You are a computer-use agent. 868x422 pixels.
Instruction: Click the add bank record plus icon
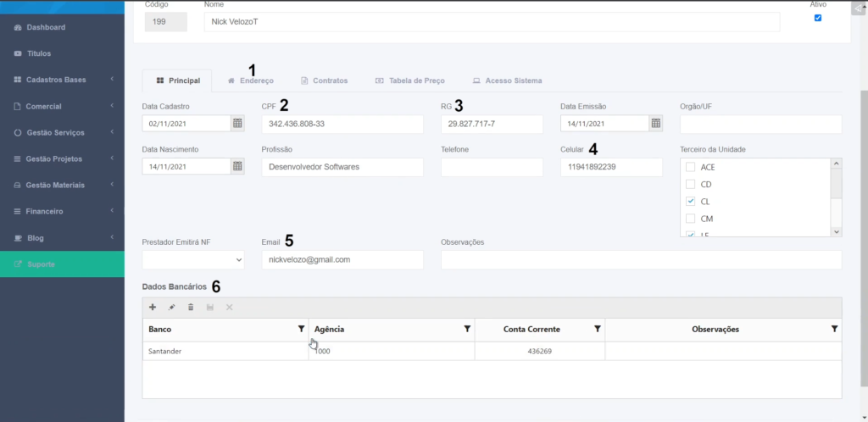point(153,307)
